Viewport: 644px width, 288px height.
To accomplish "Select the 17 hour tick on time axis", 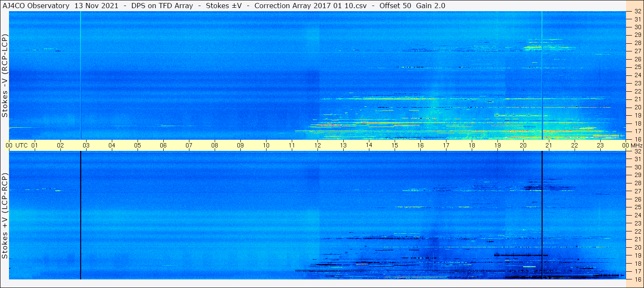I will [x=446, y=145].
